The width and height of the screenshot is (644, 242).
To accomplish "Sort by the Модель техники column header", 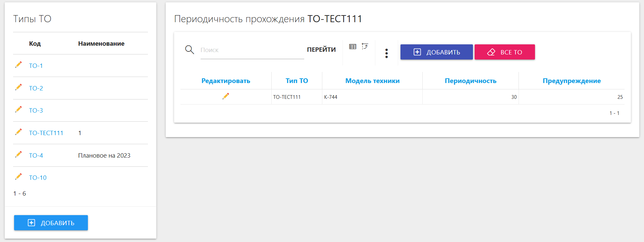I will [x=372, y=81].
